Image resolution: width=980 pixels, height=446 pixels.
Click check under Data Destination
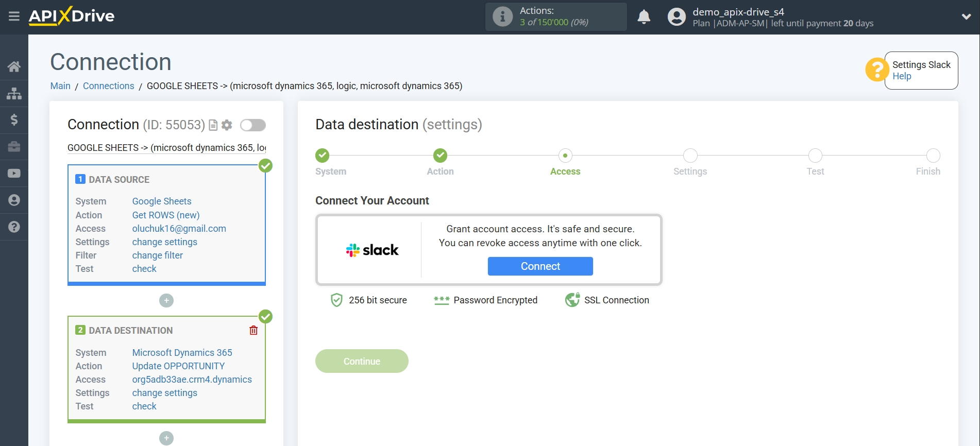144,406
